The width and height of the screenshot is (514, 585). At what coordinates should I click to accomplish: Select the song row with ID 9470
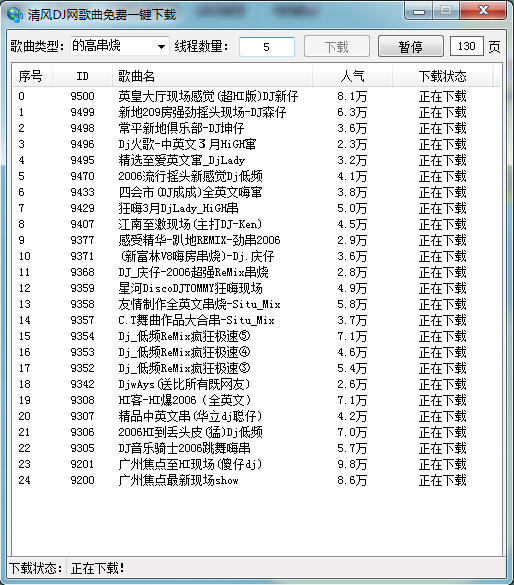click(257, 176)
